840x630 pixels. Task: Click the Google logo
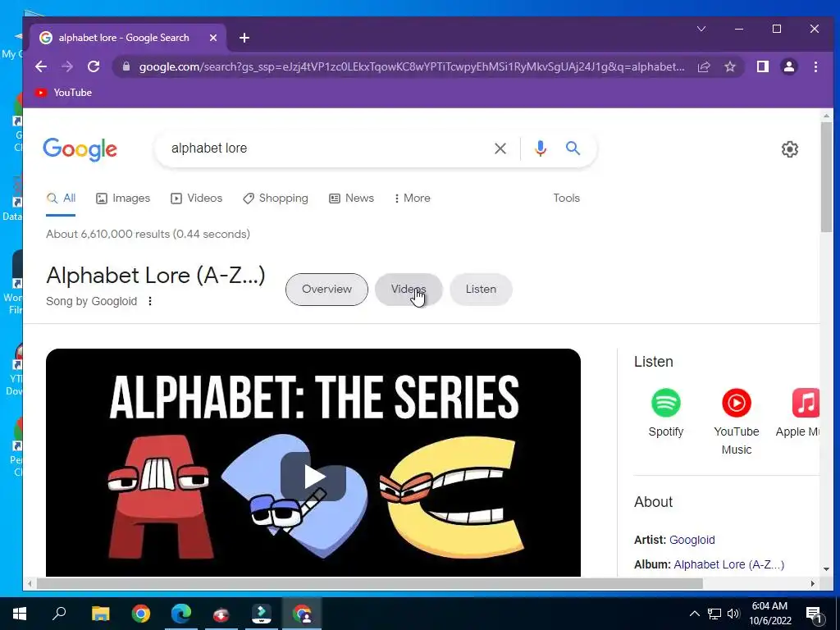80,149
